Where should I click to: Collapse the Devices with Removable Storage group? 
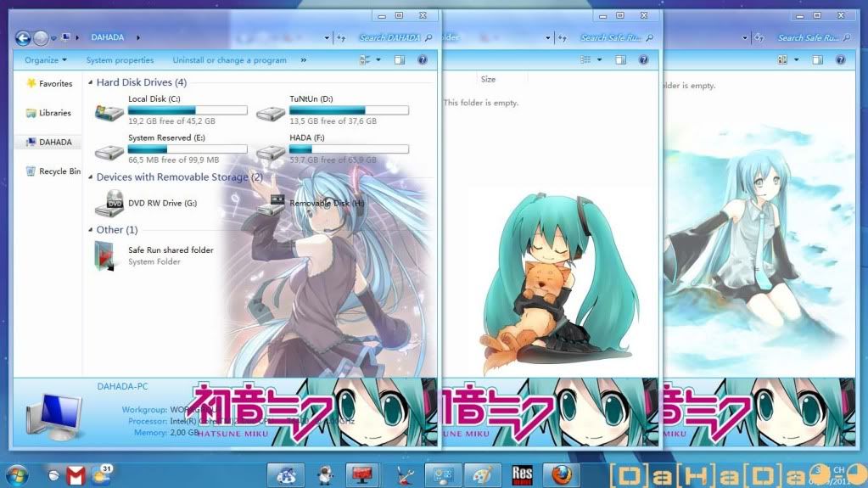tap(91, 177)
